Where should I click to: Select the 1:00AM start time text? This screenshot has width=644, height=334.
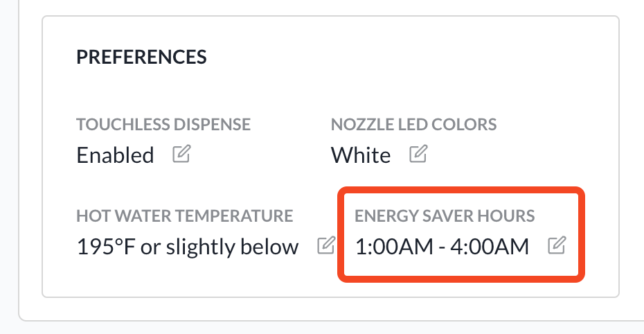click(394, 247)
